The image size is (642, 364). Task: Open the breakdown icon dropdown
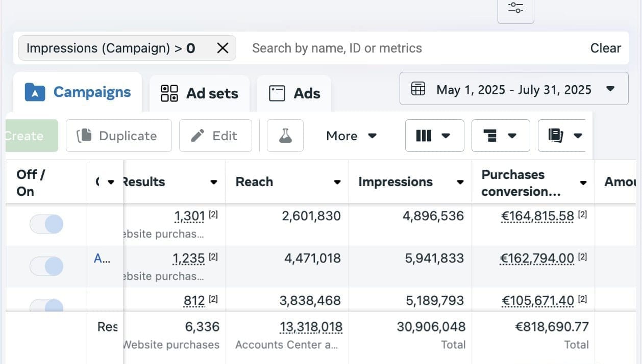point(500,136)
